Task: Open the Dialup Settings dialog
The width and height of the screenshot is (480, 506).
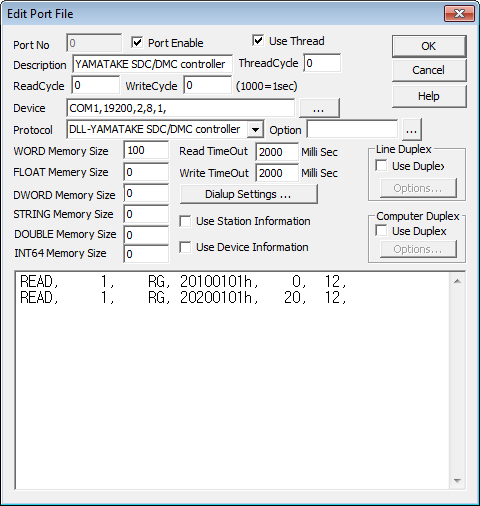Action: click(249, 194)
